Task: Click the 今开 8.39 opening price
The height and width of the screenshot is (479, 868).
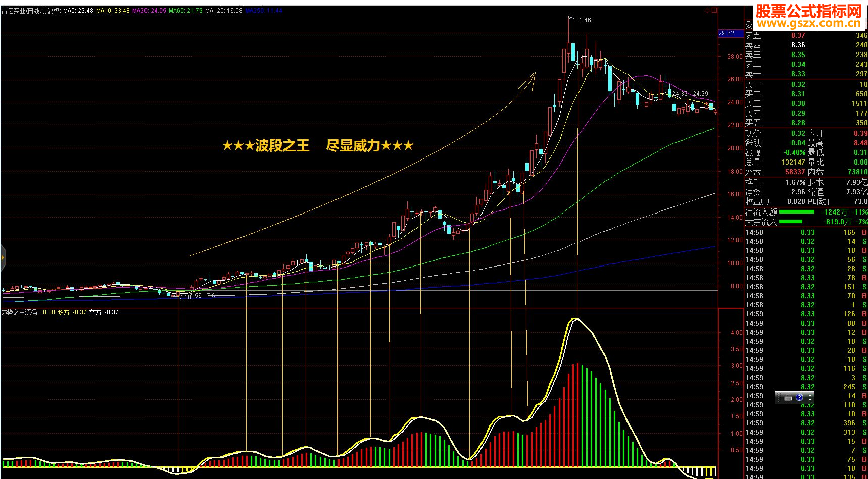Action: 838,133
